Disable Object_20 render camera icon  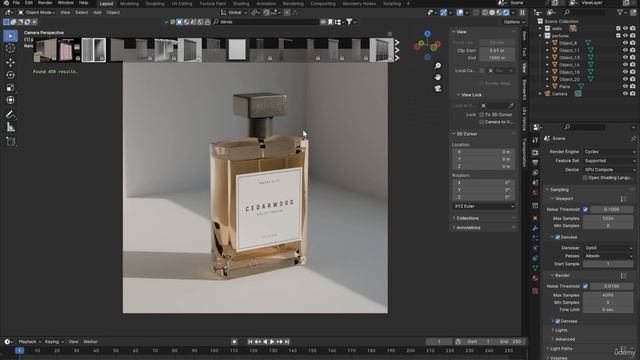(x=632, y=79)
